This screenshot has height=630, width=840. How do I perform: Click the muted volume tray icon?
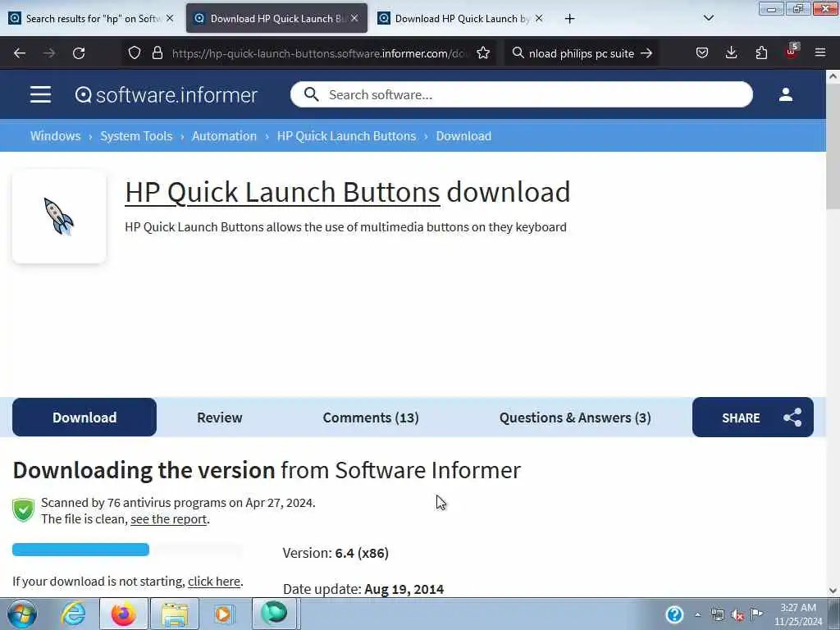coord(737,615)
